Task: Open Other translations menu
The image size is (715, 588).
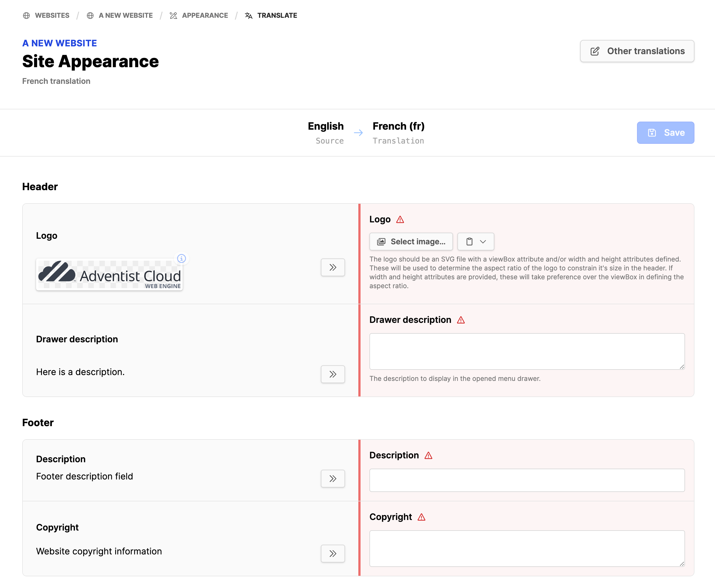Action: [637, 51]
